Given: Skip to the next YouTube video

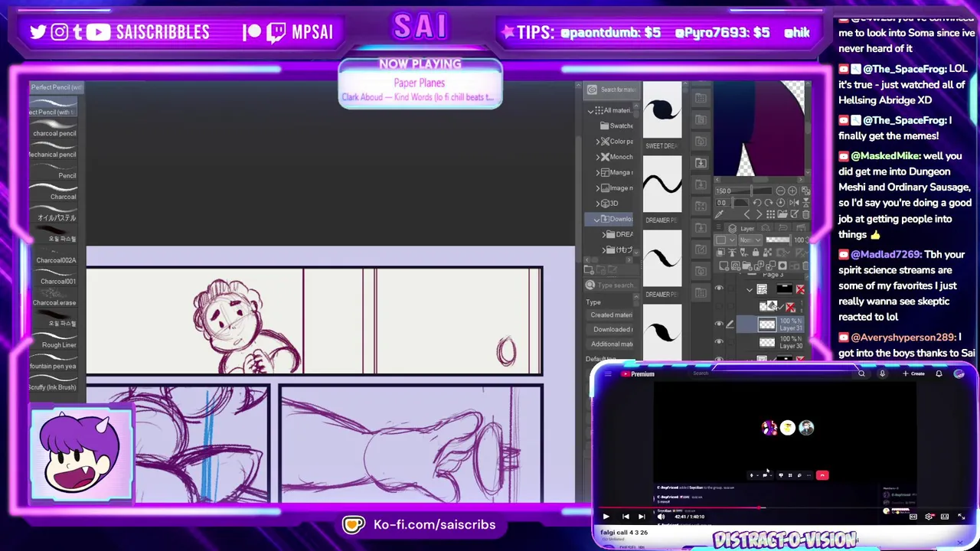Looking at the screenshot, I should pyautogui.click(x=641, y=517).
